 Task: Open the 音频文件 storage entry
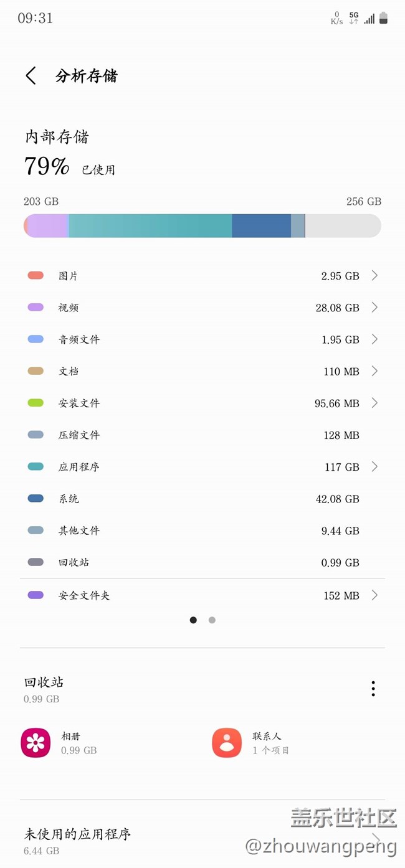click(x=202, y=339)
